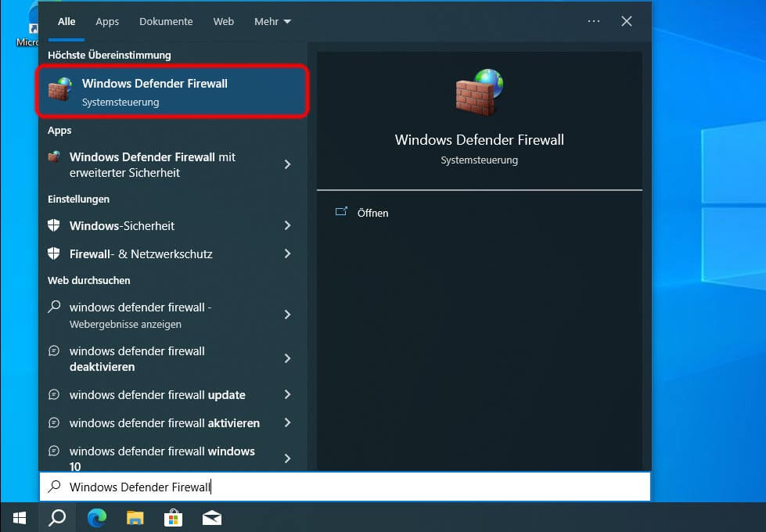Switch to the Dokumente tab
Viewport: 766px width, 532px height.
pyautogui.click(x=166, y=21)
